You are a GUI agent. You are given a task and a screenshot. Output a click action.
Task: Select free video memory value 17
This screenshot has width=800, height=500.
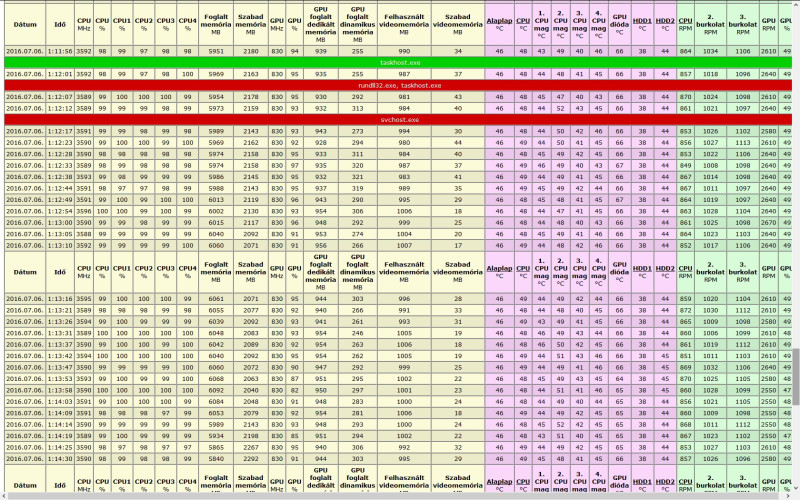point(458,245)
